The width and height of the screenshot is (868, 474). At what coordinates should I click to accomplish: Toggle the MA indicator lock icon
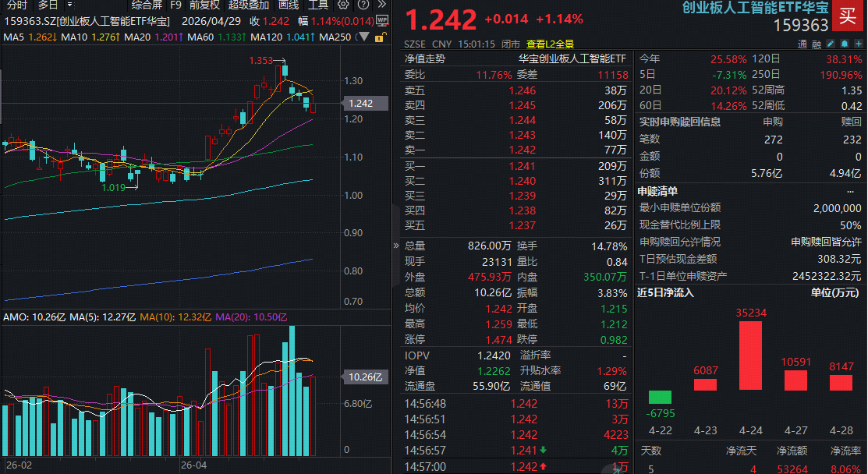379,37
